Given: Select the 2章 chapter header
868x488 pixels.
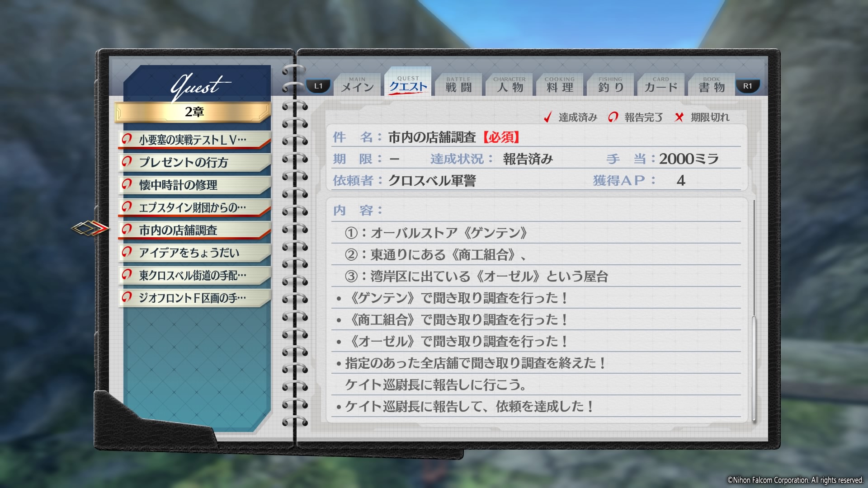Looking at the screenshot, I should point(193,112).
